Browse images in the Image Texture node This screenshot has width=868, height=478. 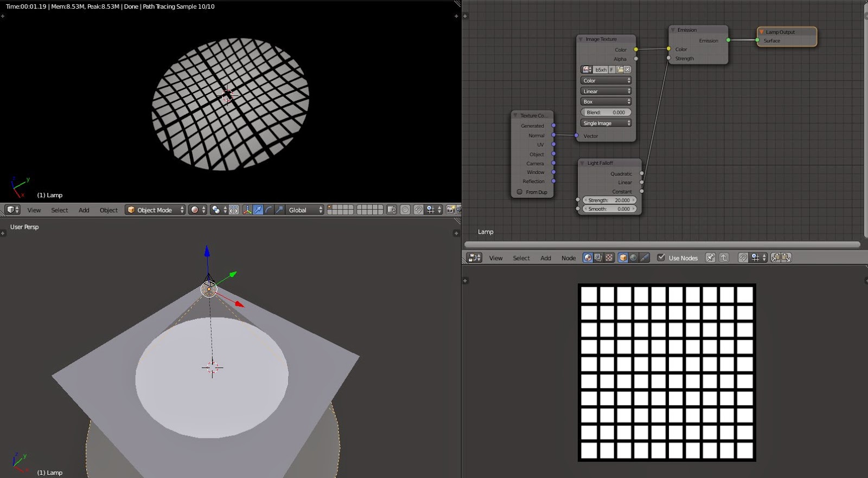(586, 69)
